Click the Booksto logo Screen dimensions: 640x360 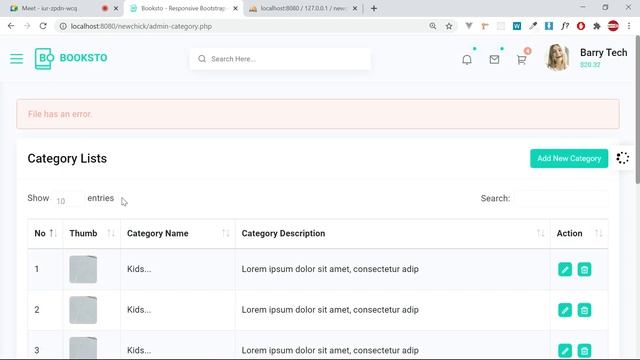pos(71,58)
